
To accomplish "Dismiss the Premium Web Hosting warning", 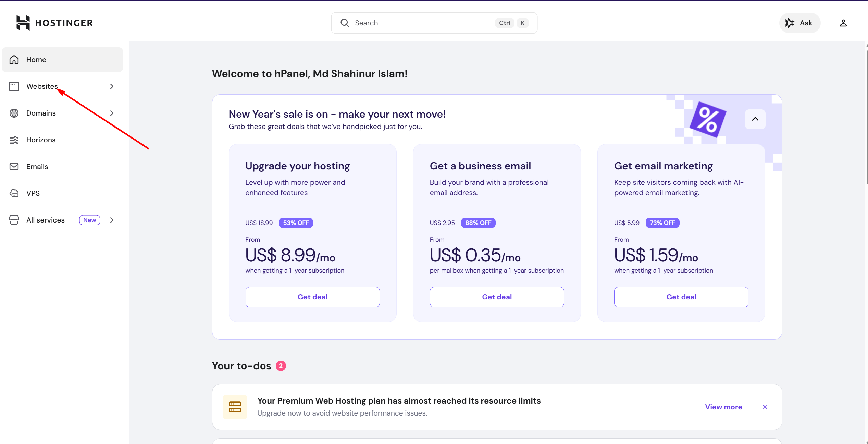I will click(x=765, y=407).
